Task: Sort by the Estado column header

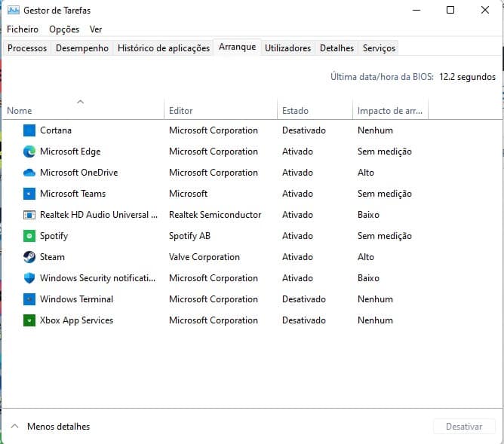Action: [315, 111]
